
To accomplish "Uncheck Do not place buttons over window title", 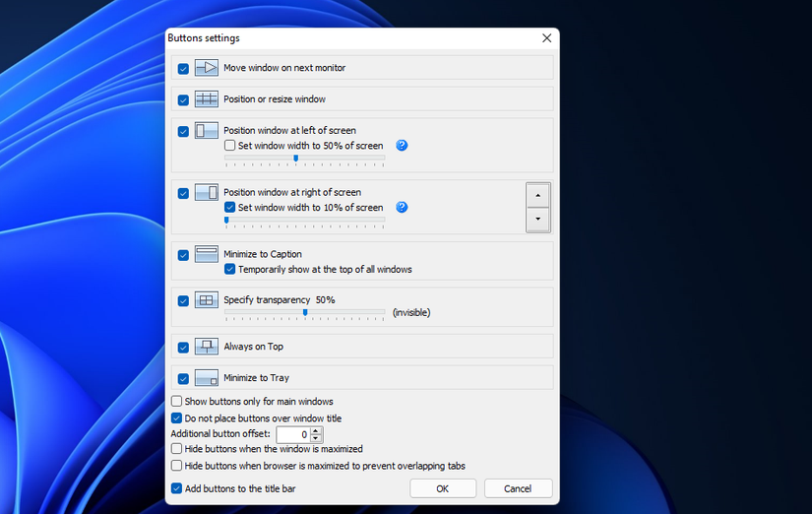I will click(x=176, y=418).
